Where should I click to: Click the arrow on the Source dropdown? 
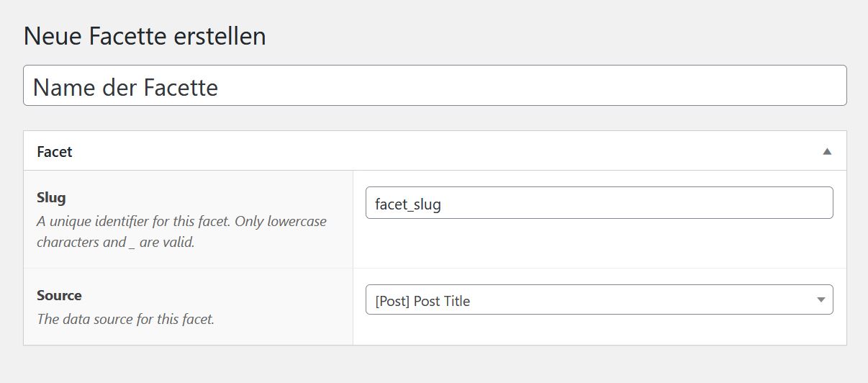[x=820, y=300]
